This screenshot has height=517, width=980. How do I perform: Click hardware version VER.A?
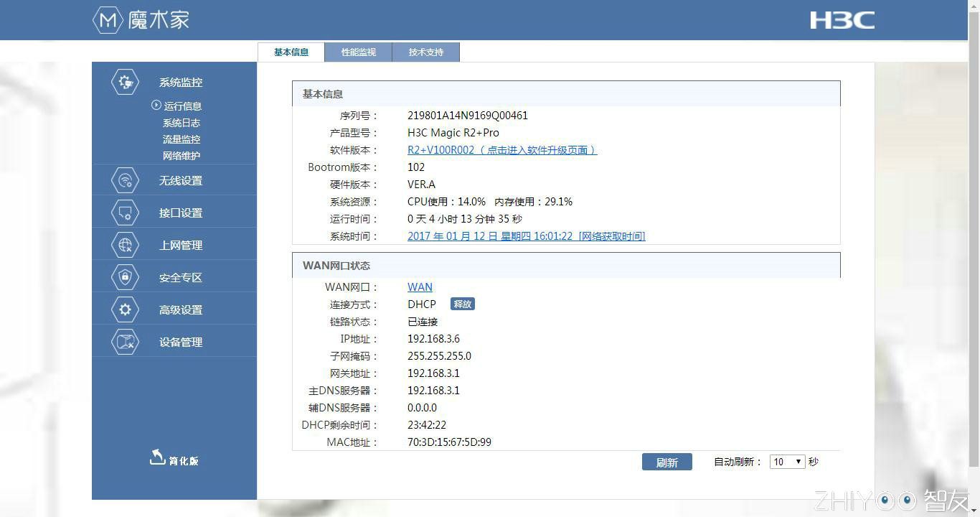421,185
